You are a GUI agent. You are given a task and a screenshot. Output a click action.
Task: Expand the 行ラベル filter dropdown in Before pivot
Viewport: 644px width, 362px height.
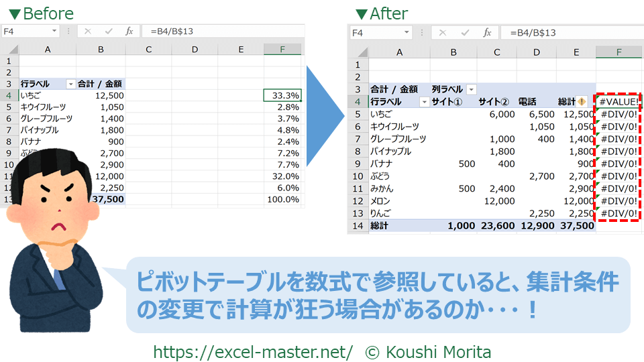click(70, 84)
